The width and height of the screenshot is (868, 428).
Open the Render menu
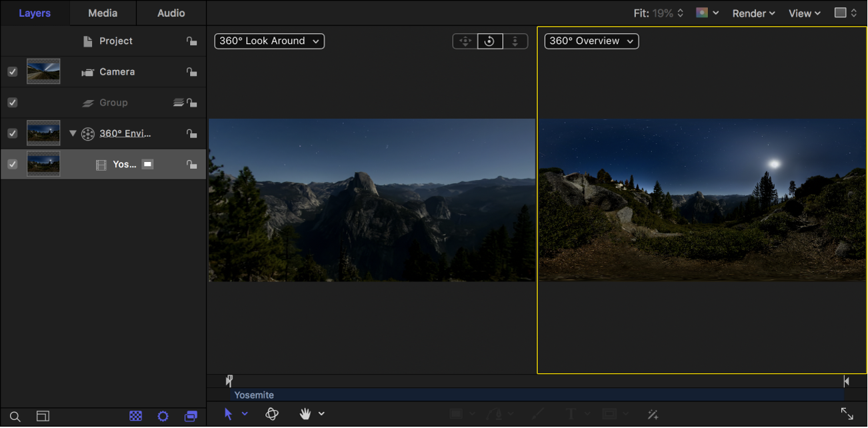point(753,13)
